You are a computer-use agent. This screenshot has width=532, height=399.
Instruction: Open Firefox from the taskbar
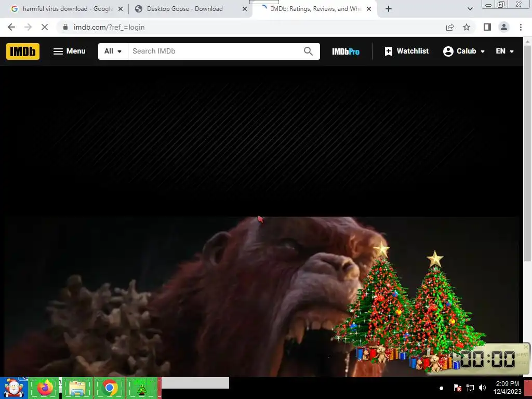click(45, 388)
